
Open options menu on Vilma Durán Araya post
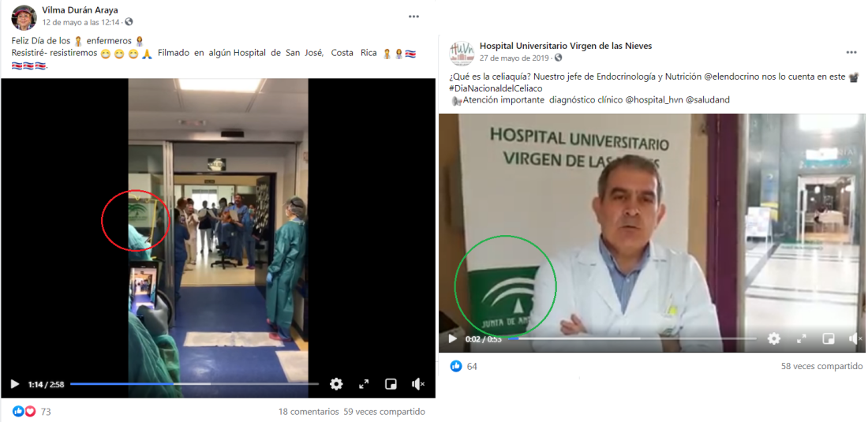pos(413,17)
